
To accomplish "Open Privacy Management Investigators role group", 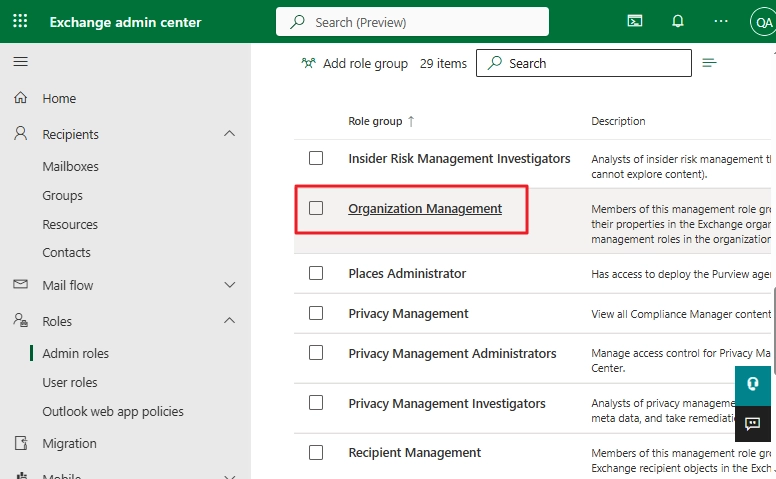I will click(x=446, y=403).
